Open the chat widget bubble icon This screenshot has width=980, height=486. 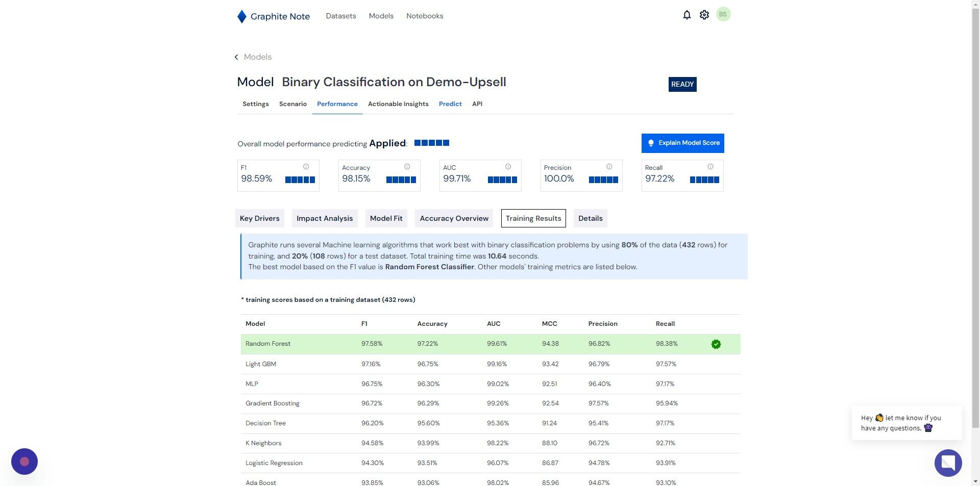click(948, 463)
